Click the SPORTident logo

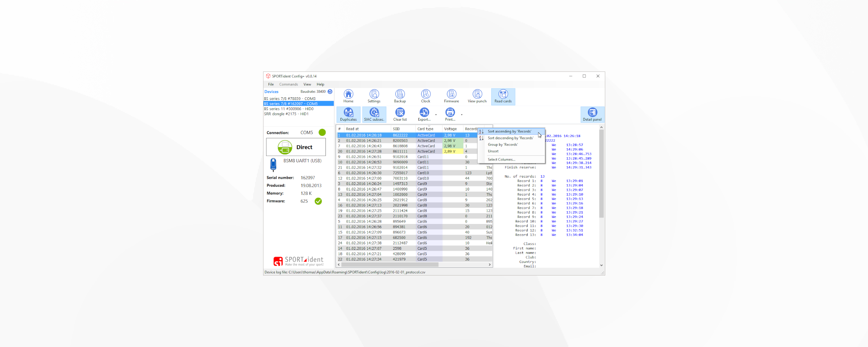[298, 261]
